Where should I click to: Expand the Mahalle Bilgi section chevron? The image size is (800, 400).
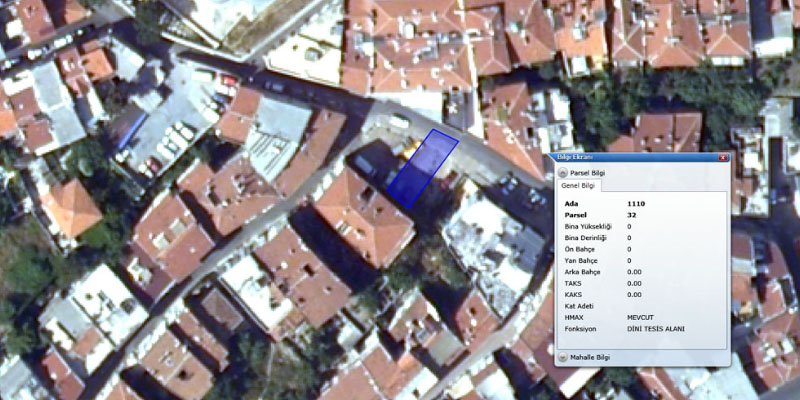coord(562,357)
